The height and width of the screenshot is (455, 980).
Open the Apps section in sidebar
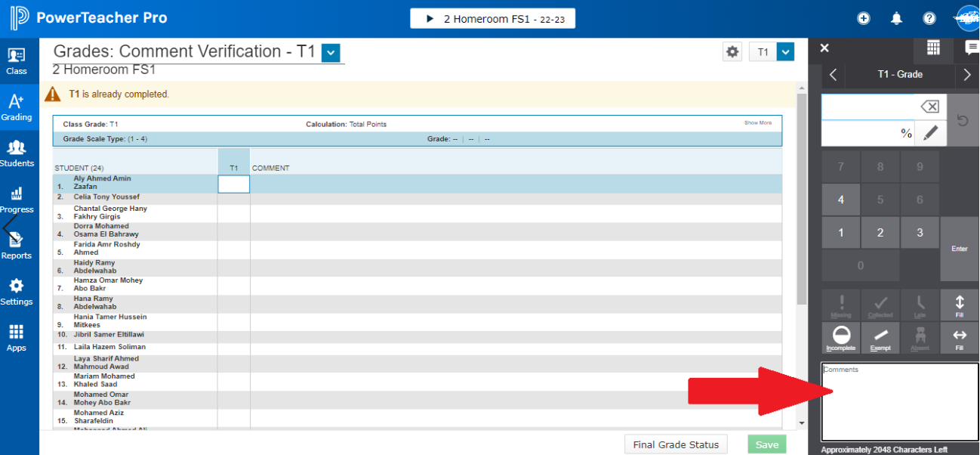tap(17, 338)
